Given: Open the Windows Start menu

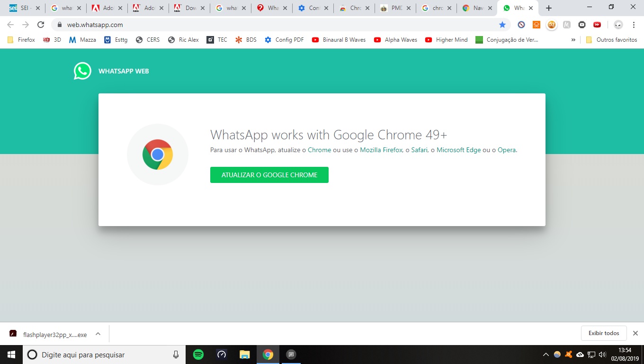Looking at the screenshot, I should (11, 355).
